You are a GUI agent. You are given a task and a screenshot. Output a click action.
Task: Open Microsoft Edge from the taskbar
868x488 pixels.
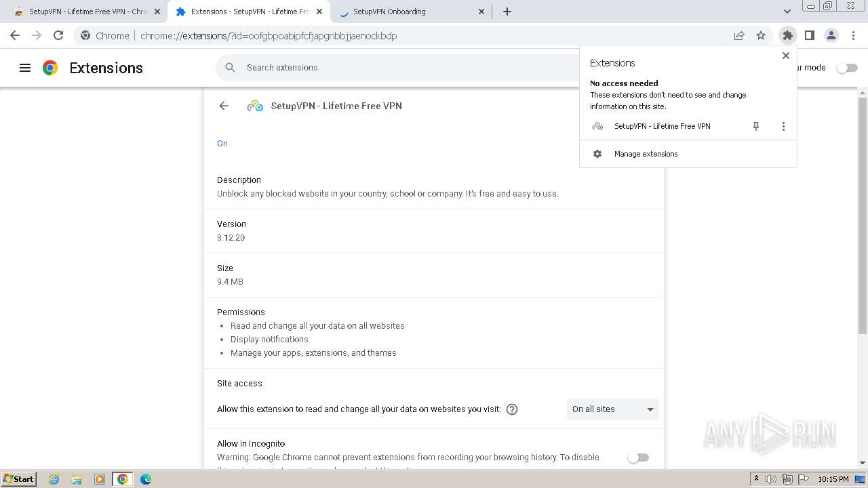(x=146, y=479)
